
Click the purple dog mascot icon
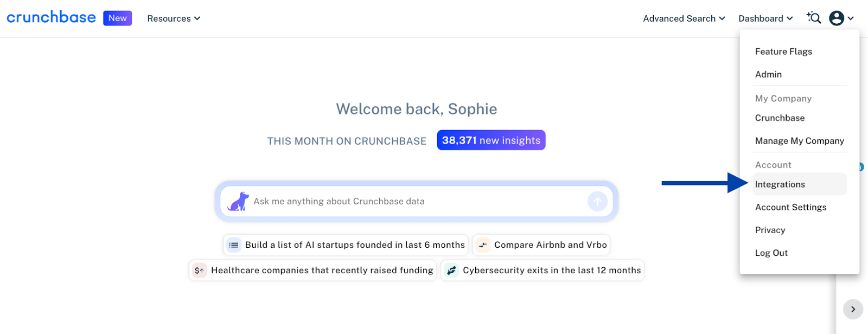238,201
